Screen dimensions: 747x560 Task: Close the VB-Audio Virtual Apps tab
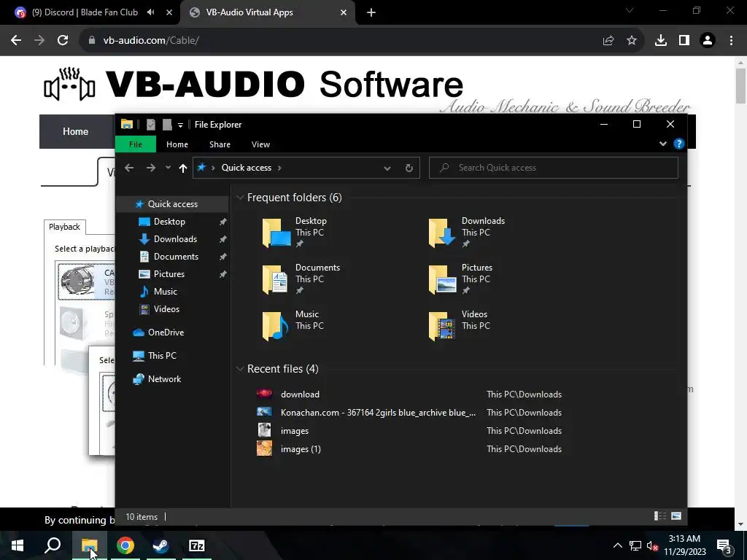pos(344,13)
